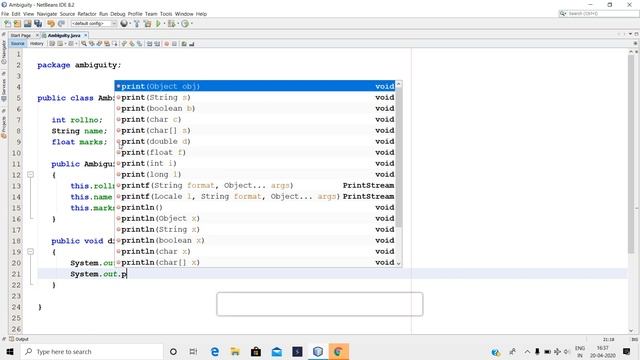Image resolution: width=640 pixels, height=360 pixels.
Task: Click the Build Project hammer icon
Action: 137,24
